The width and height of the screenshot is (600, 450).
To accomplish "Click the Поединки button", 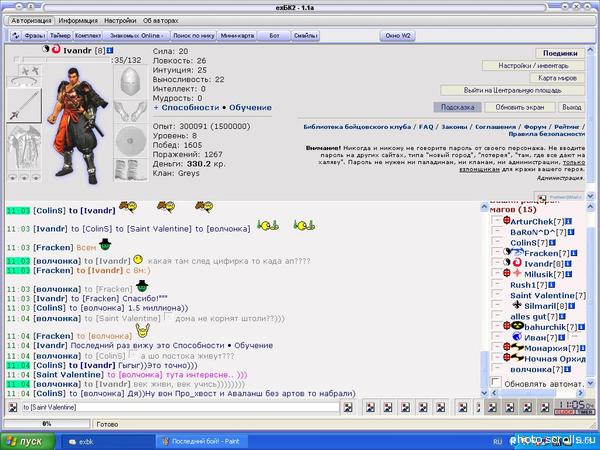I will pos(560,53).
